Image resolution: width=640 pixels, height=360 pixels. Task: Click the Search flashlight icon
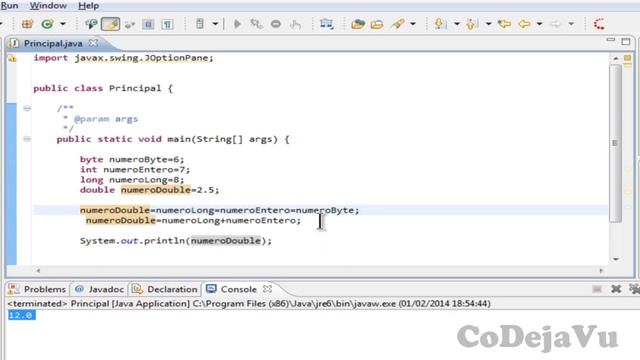click(x=398, y=24)
